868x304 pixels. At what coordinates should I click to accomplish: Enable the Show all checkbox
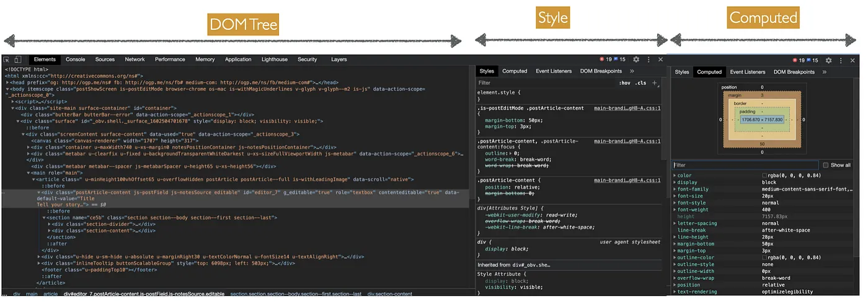(825, 165)
